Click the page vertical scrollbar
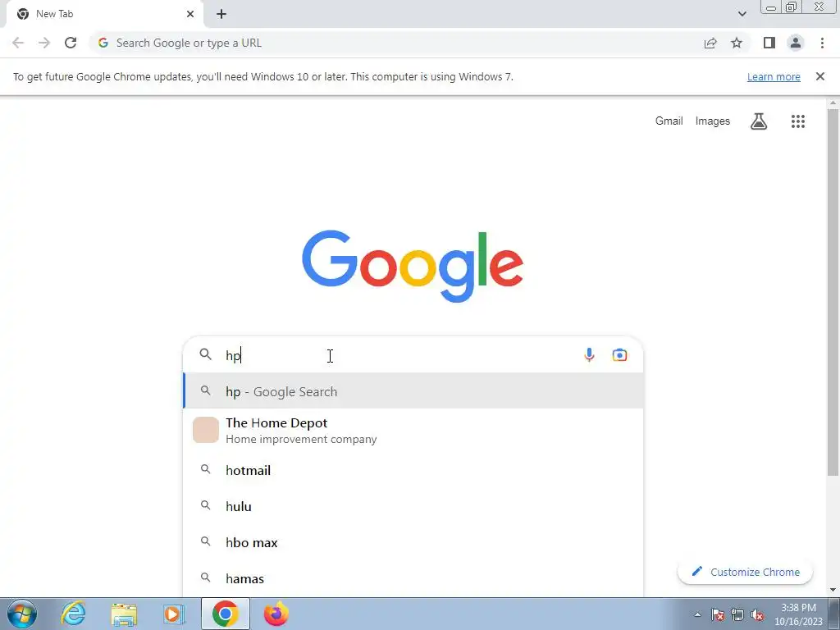The height and width of the screenshot is (630, 840). (833, 292)
